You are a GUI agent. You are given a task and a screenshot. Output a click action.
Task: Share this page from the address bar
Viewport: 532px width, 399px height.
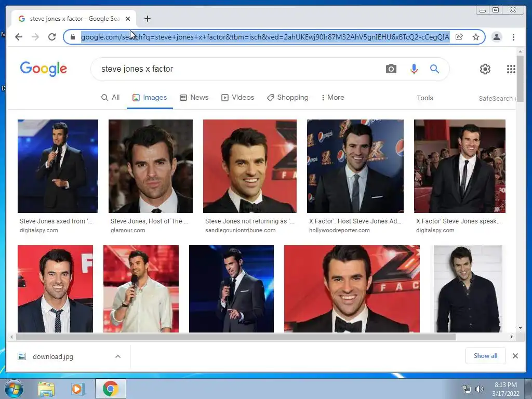459,37
